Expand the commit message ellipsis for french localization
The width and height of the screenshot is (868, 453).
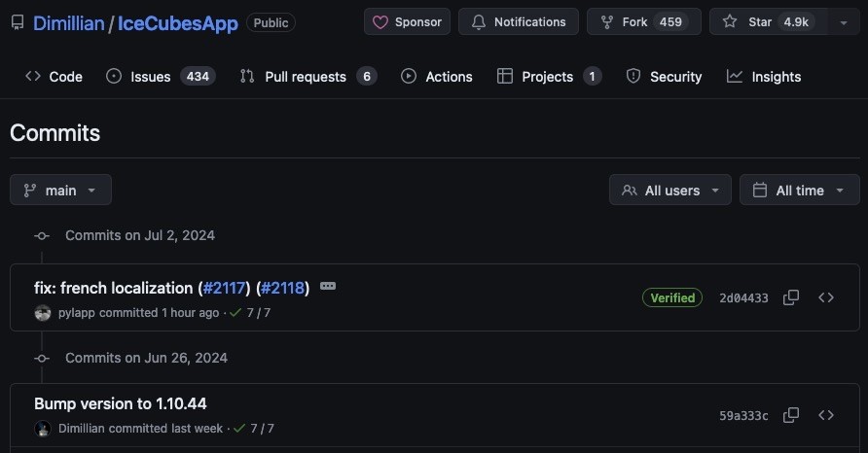[328, 286]
